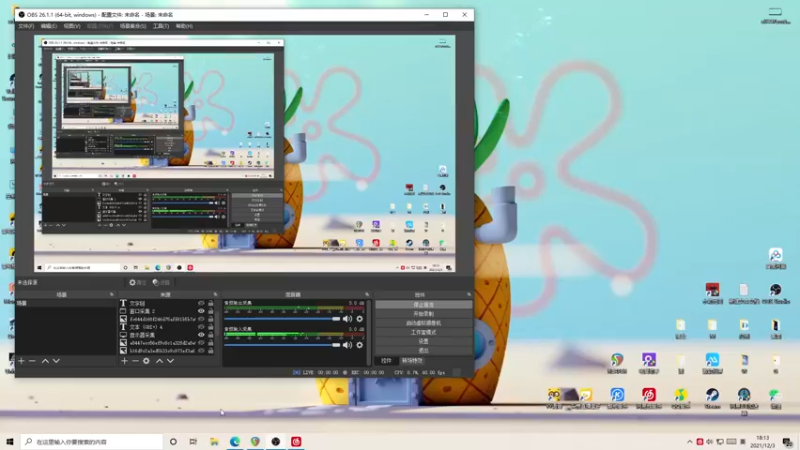Adjust desktop audio volume slider
Screen dimensions: 800x450
282,319
